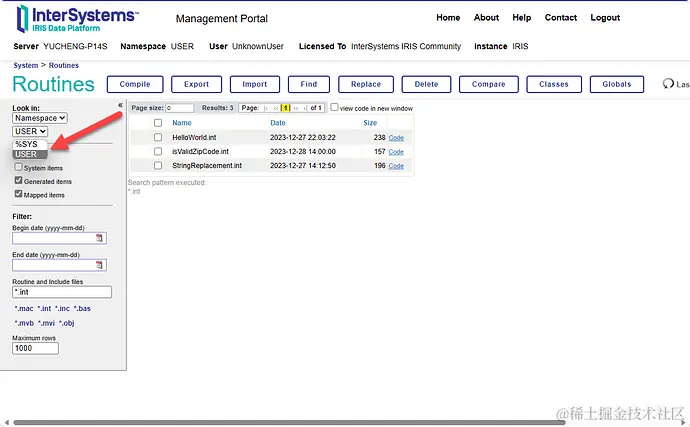Check the isValidZipCode.int row checkbox
This screenshot has width=690, height=427.
pos(158,151)
